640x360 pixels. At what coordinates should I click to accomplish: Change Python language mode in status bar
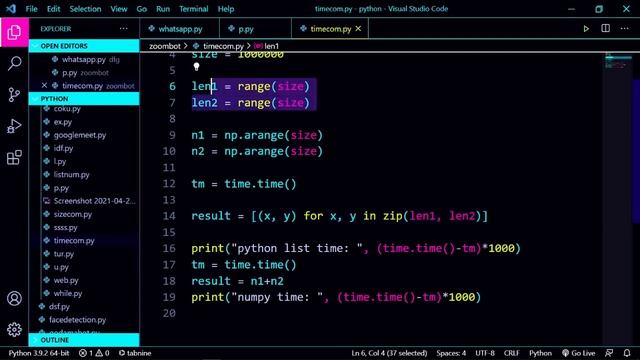[x=540, y=353]
